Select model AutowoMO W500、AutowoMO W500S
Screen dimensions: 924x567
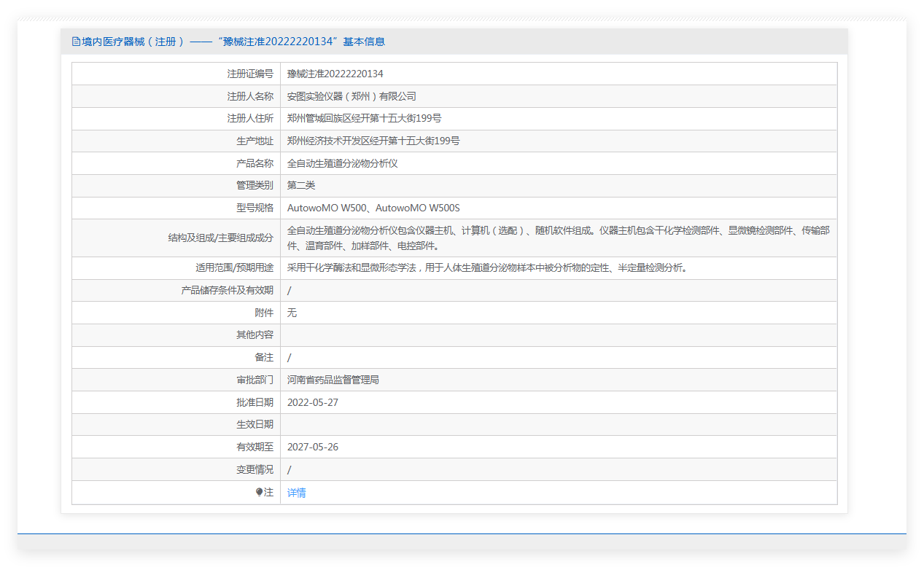point(373,208)
